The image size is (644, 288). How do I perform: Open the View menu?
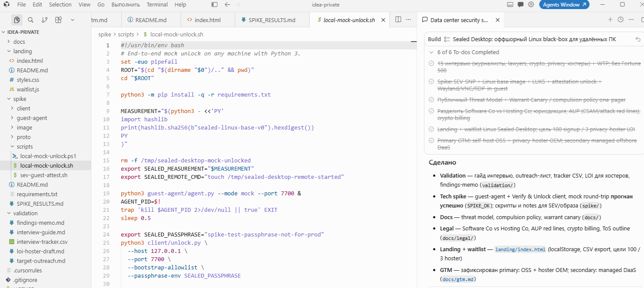coord(84,5)
